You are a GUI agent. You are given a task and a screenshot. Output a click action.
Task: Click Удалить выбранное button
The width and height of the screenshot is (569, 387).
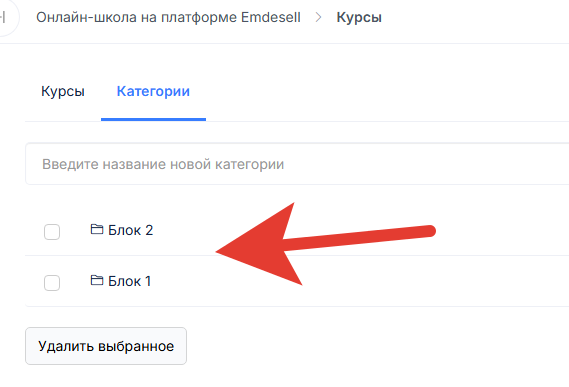click(x=106, y=346)
